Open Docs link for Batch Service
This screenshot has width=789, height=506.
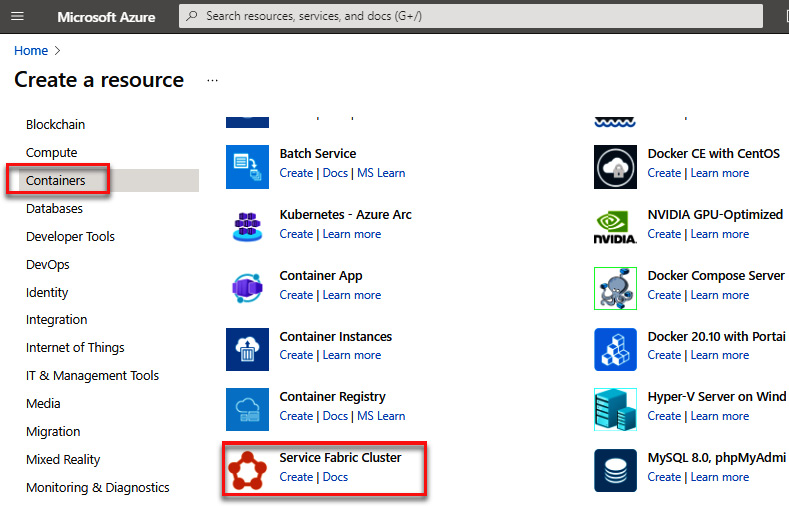335,173
